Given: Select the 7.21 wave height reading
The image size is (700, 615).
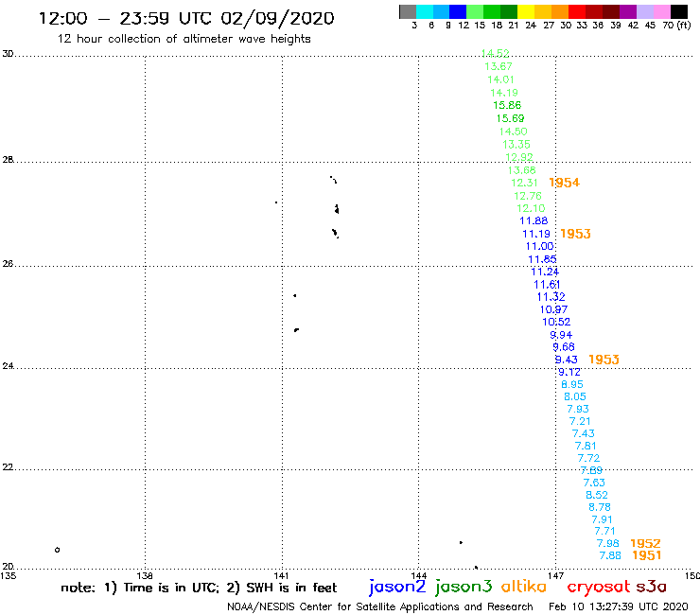Looking at the screenshot, I should pos(580,421).
